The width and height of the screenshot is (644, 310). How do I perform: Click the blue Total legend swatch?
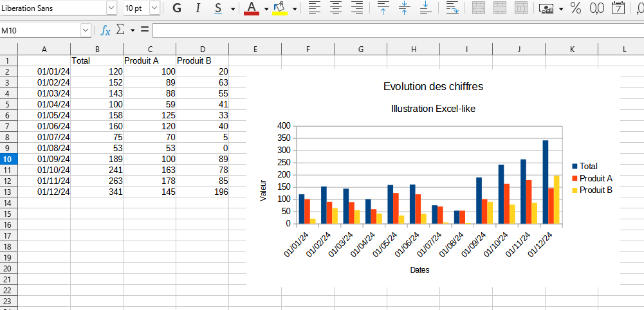pyautogui.click(x=575, y=167)
